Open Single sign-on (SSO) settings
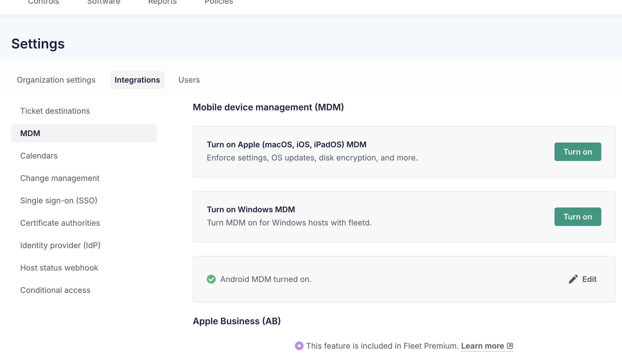This screenshot has height=364, width=622. [84, 200]
